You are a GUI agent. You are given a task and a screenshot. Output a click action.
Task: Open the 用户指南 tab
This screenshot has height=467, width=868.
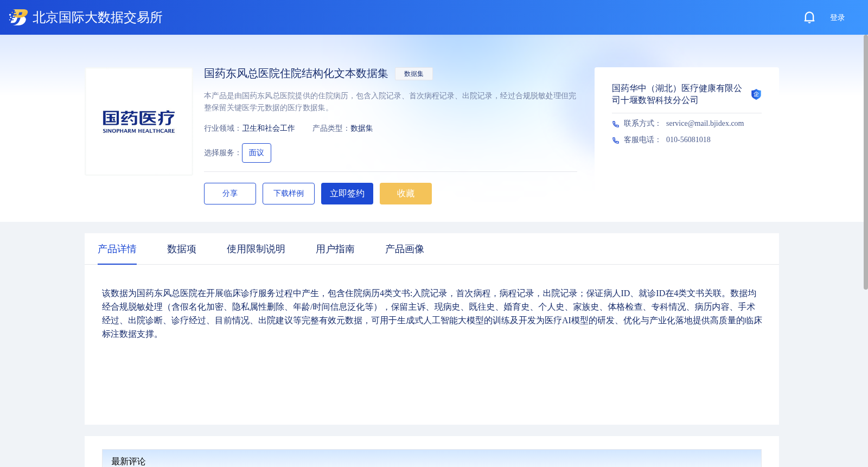[335, 249]
